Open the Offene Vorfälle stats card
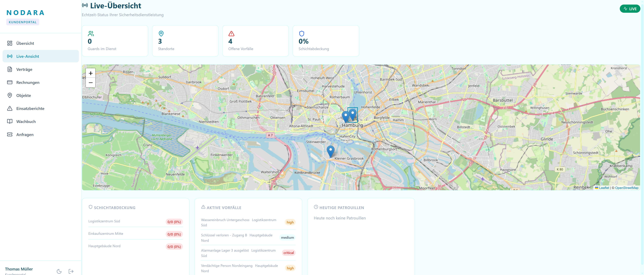The image size is (644, 275). [x=255, y=41]
